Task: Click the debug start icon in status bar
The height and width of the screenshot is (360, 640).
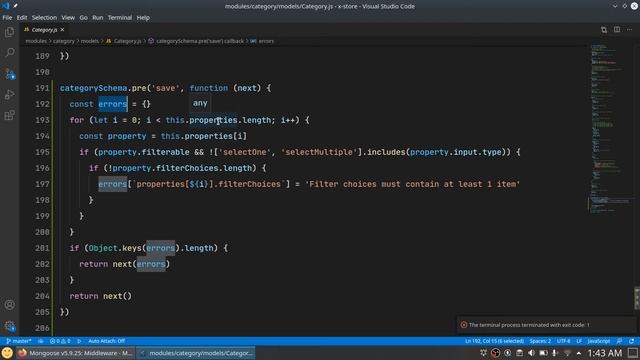Action: point(79,341)
